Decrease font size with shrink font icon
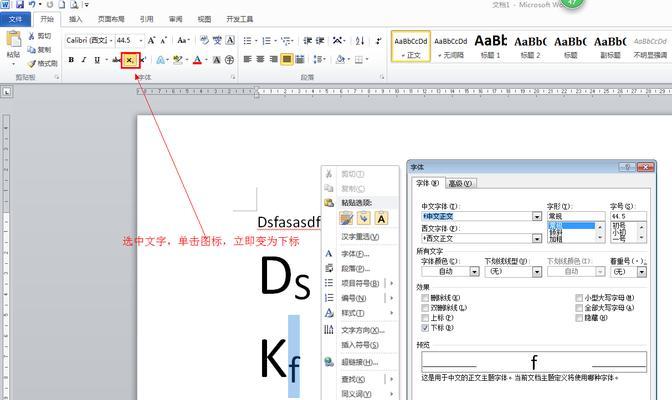Screen dimensions: 672x400 [x=164, y=41]
